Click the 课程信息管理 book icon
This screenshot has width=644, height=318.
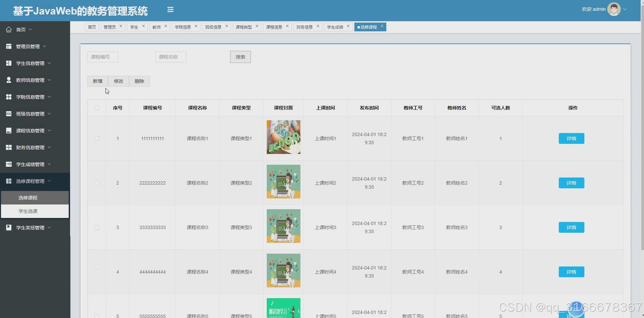coord(9,130)
